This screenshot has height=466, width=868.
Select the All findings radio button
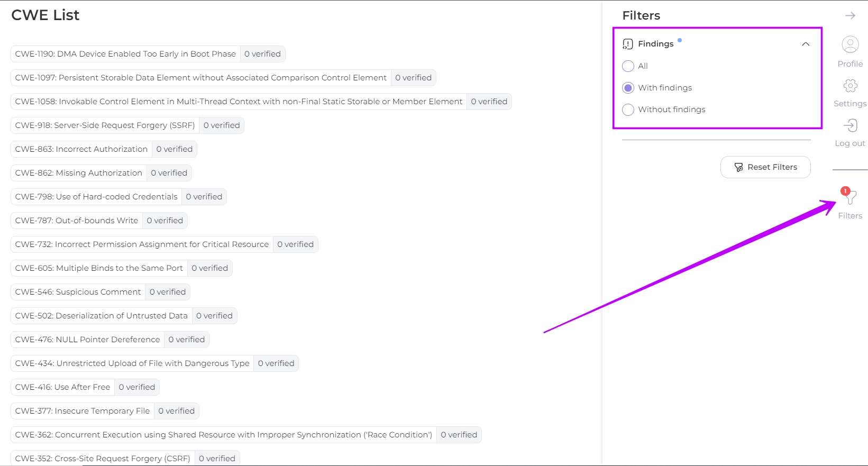[x=628, y=66]
